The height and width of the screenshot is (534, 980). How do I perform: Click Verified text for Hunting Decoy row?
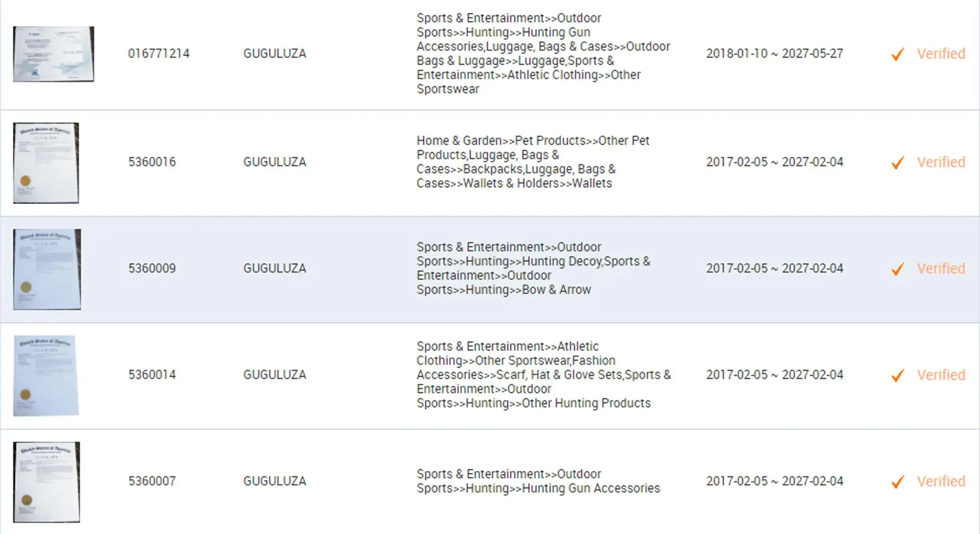pyautogui.click(x=941, y=268)
